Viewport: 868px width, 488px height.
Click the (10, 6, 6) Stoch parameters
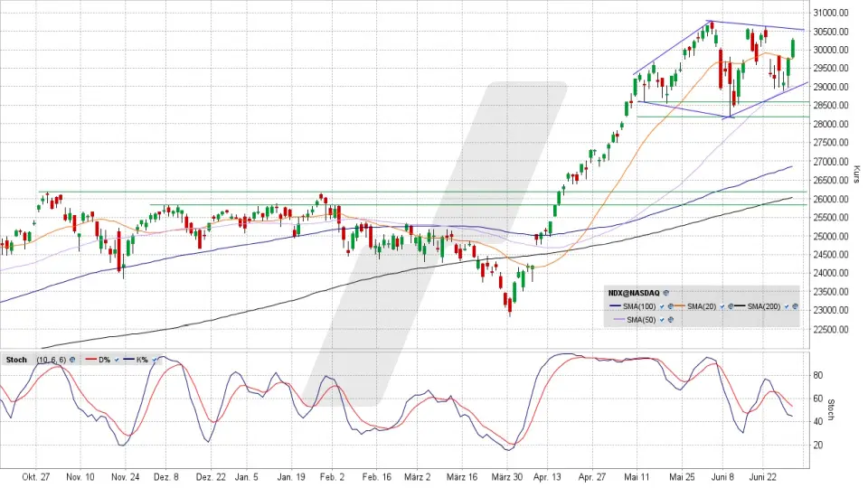click(x=52, y=360)
